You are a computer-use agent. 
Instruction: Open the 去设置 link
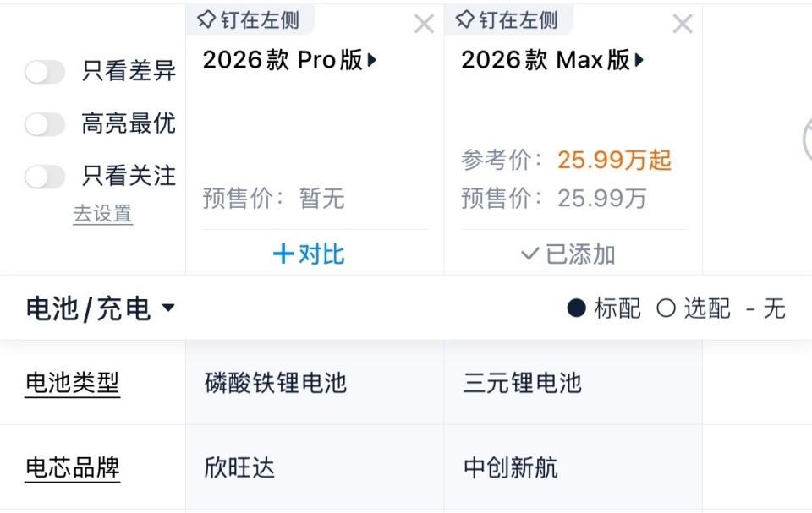coord(103,214)
